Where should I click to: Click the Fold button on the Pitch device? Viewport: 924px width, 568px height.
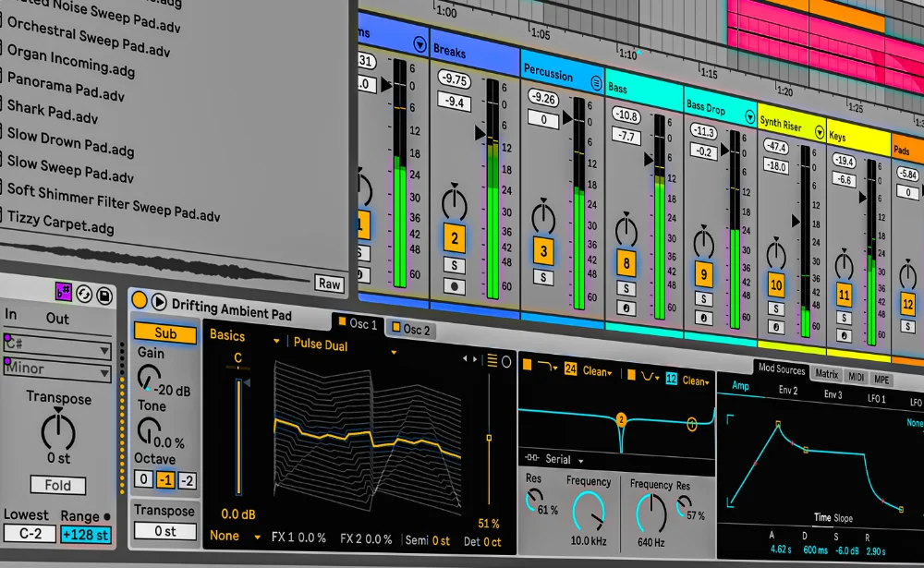click(57, 485)
